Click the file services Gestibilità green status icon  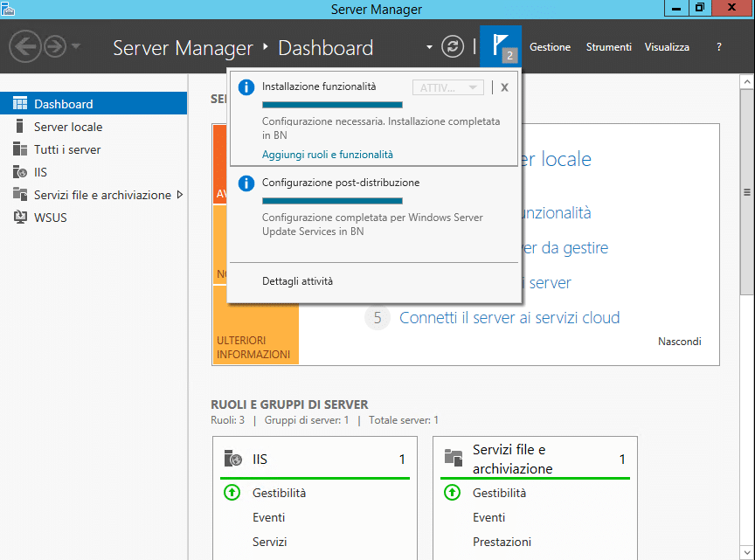click(x=452, y=493)
